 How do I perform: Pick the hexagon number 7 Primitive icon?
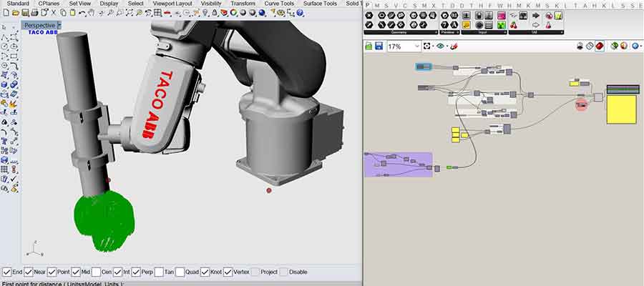pos(444,25)
